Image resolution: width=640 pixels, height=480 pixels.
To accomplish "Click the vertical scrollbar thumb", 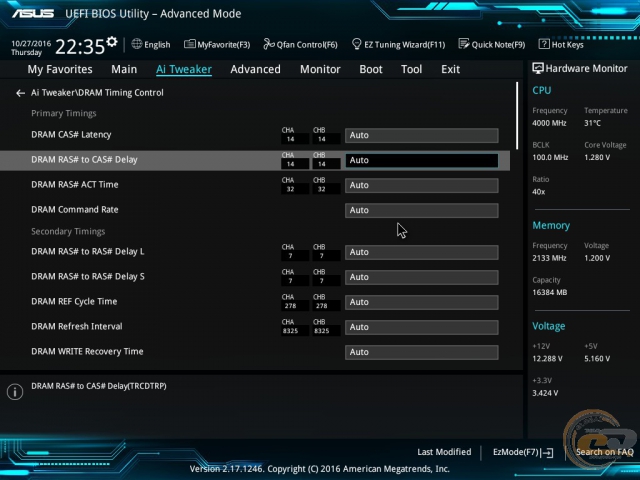I will point(517,116).
